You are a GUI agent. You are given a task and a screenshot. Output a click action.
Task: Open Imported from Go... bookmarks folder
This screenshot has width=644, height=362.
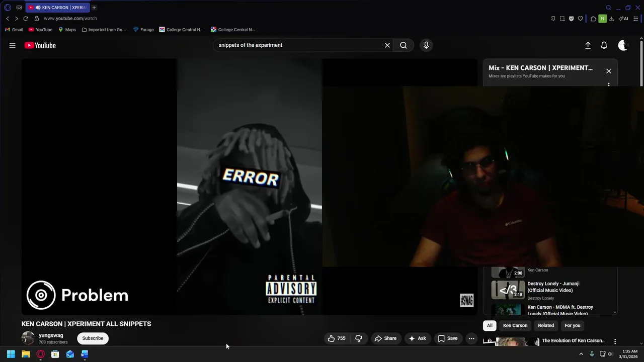tap(104, 30)
